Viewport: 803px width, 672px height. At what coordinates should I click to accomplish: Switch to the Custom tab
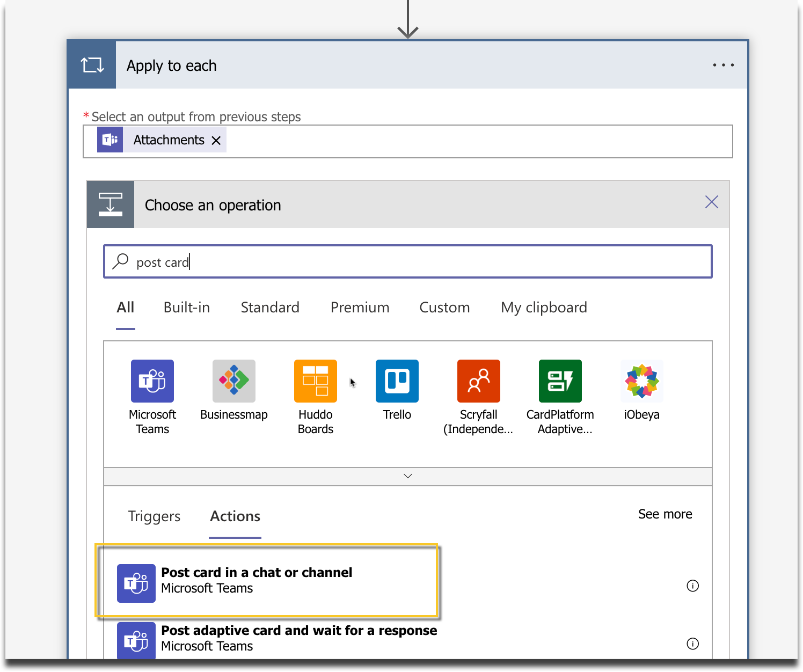click(444, 308)
